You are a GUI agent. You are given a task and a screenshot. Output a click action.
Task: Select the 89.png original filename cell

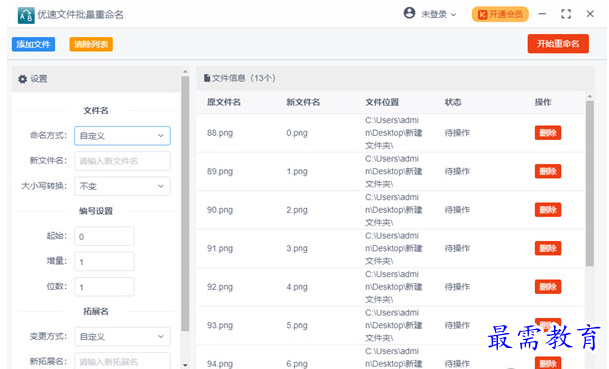[220, 171]
